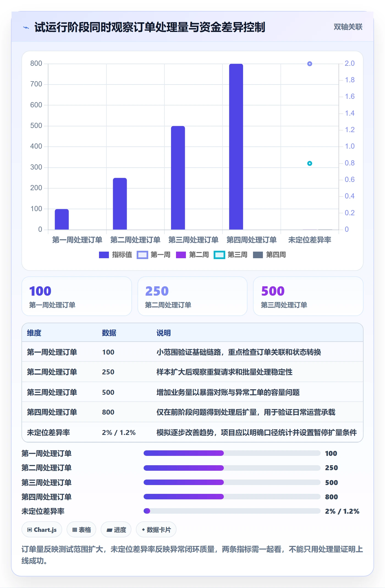Click description 样本扩大后观察重复请求和批量处理稳定性
385x588 pixels.
224,372
